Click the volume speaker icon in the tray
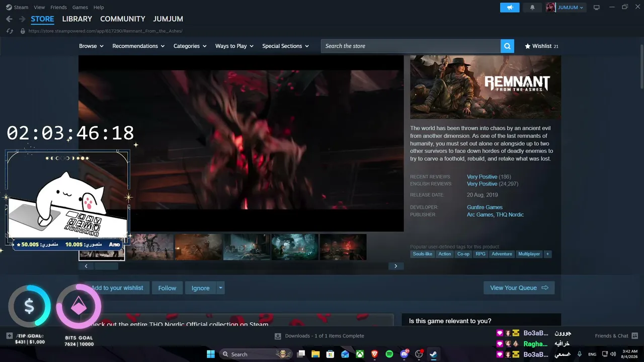Image resolution: width=644 pixels, height=362 pixels. pyautogui.click(x=613, y=354)
